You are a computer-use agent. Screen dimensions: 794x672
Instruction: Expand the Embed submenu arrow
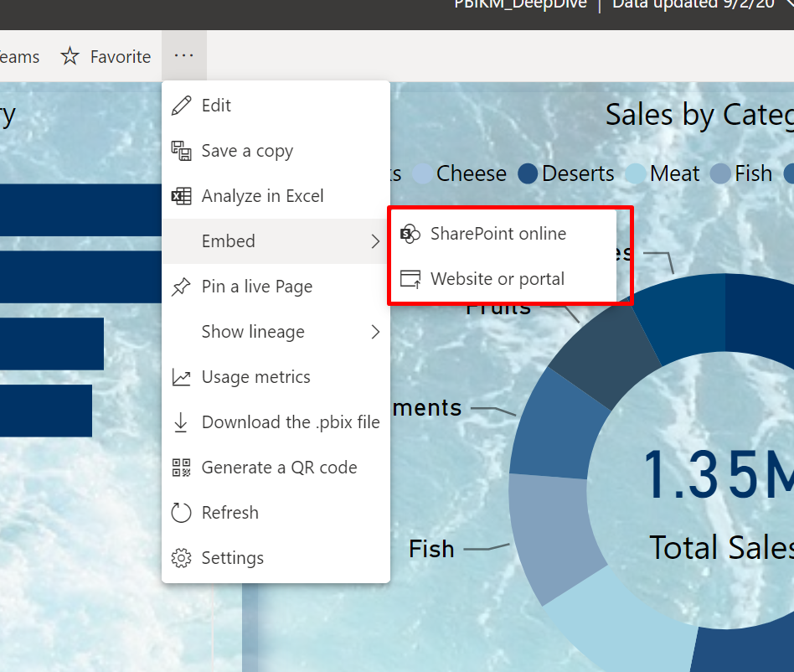[375, 241]
